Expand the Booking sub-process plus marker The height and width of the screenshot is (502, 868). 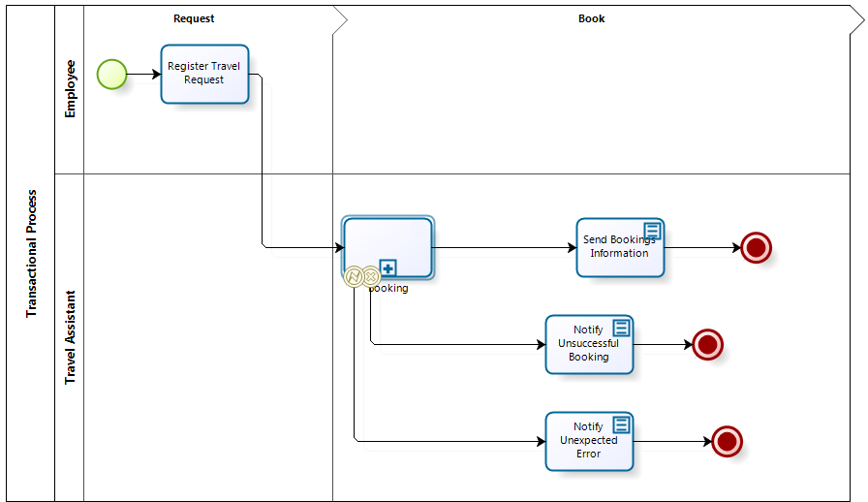coord(387,268)
